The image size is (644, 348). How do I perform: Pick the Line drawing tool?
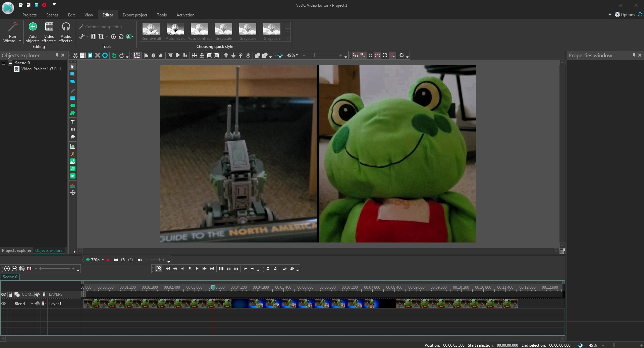point(72,90)
